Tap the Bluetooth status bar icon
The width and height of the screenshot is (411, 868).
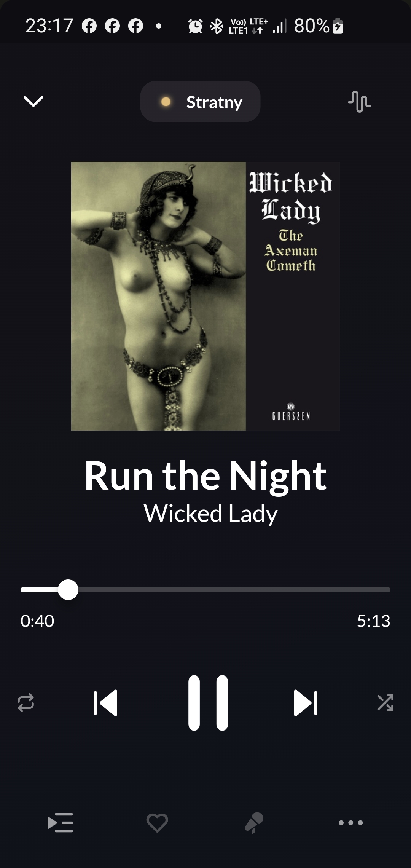click(x=217, y=26)
